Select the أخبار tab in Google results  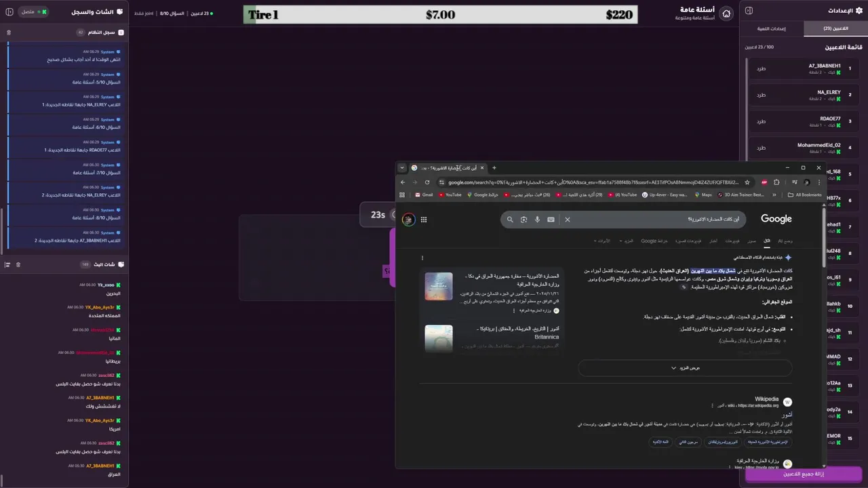(713, 241)
